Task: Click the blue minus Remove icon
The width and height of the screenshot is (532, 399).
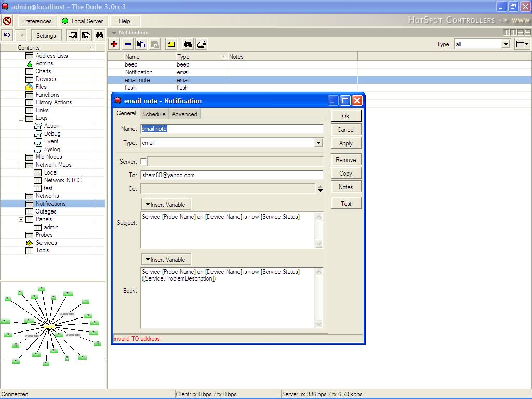Action: point(128,44)
